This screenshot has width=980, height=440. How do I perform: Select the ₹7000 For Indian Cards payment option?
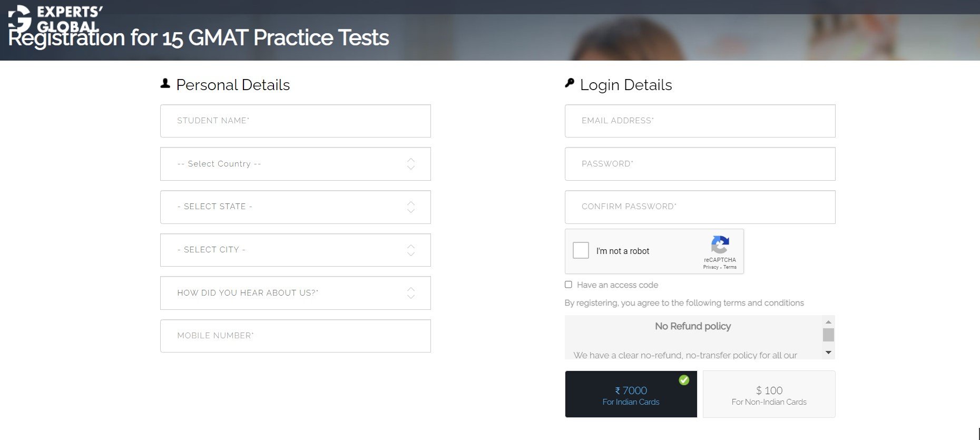(x=631, y=395)
